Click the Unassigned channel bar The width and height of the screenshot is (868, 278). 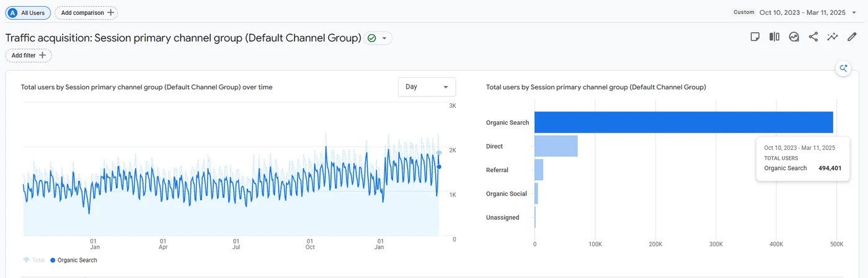coord(535,217)
